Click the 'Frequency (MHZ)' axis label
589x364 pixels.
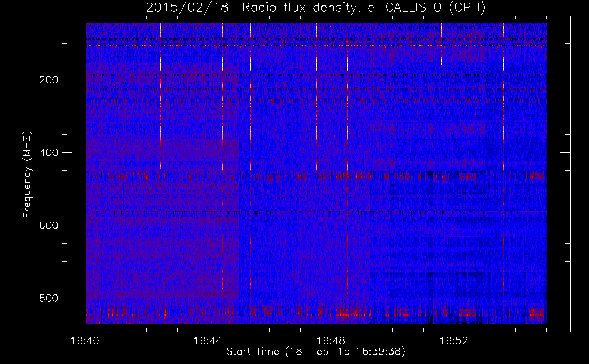coord(27,174)
